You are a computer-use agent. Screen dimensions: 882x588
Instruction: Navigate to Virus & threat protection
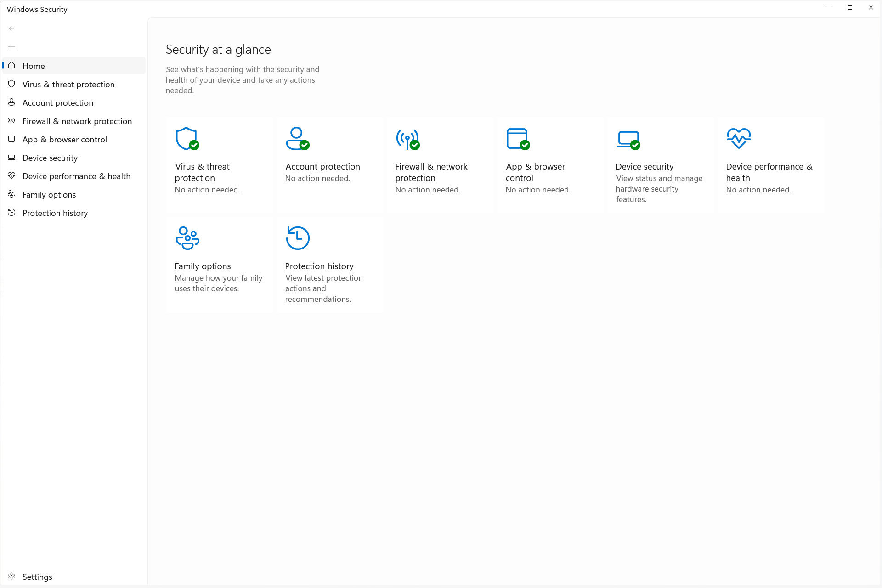[68, 84]
